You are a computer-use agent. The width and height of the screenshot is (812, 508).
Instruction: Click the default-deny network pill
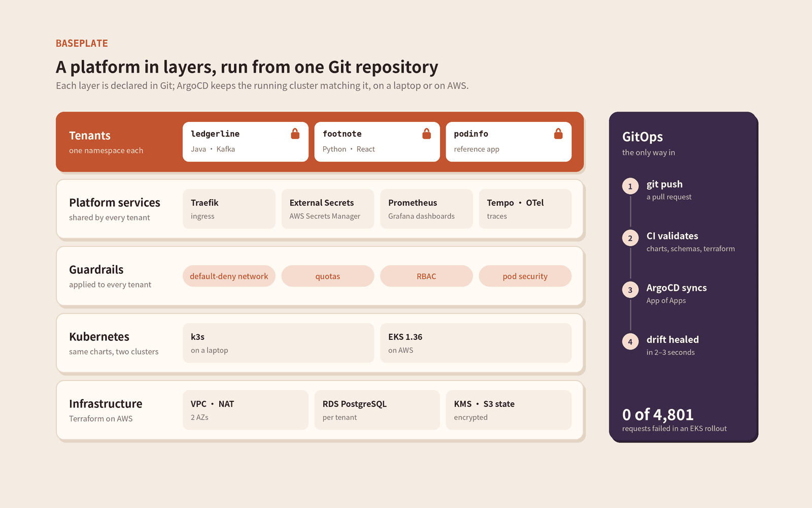point(229,276)
